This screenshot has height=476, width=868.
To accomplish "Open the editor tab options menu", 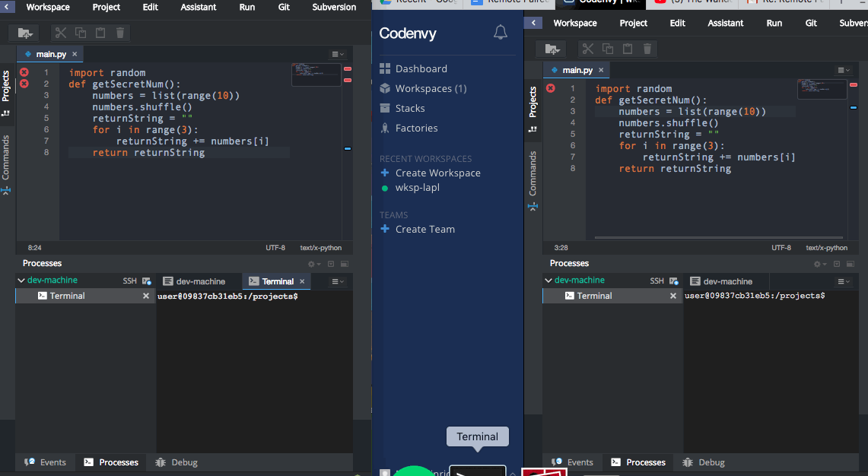I will [x=336, y=53].
